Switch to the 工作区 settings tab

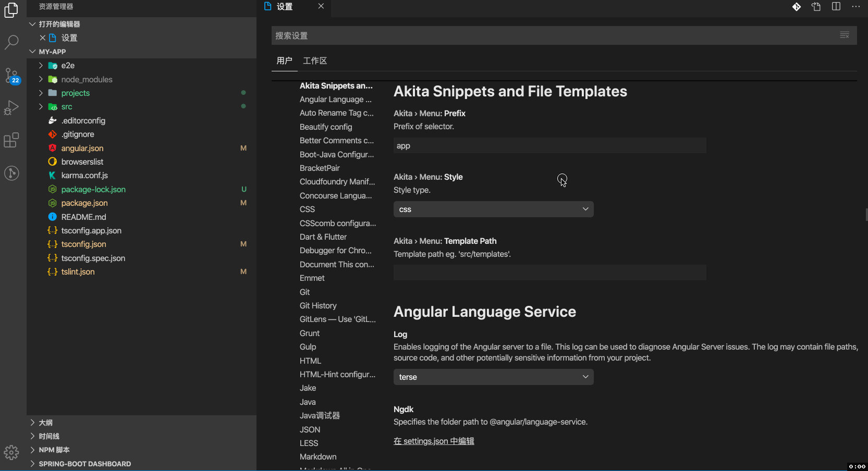click(315, 61)
